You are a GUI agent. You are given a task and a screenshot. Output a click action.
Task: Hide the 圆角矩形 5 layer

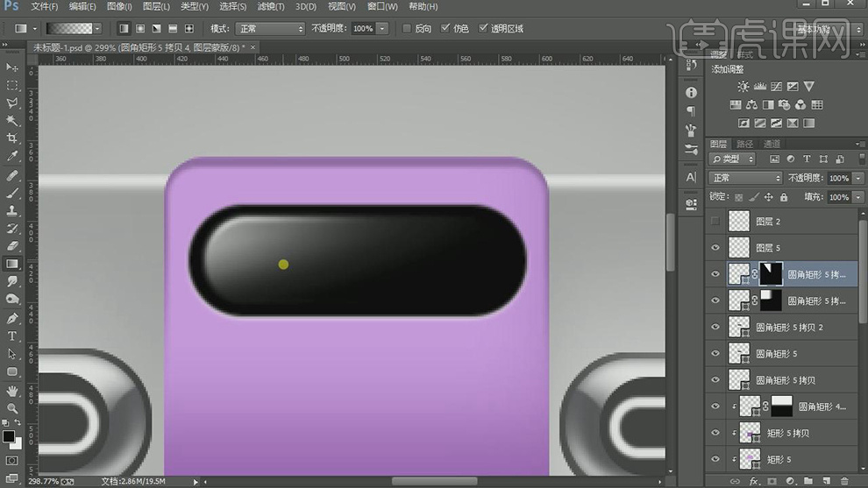point(715,354)
